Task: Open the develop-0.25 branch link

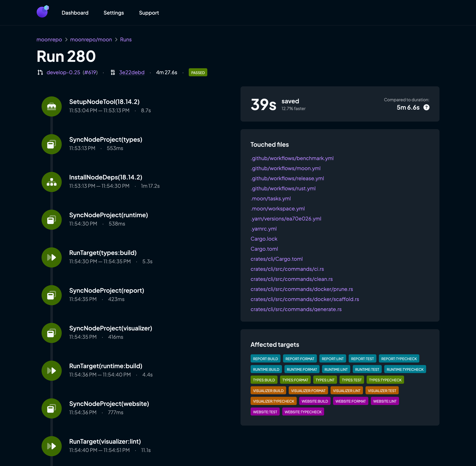Action: (63, 73)
